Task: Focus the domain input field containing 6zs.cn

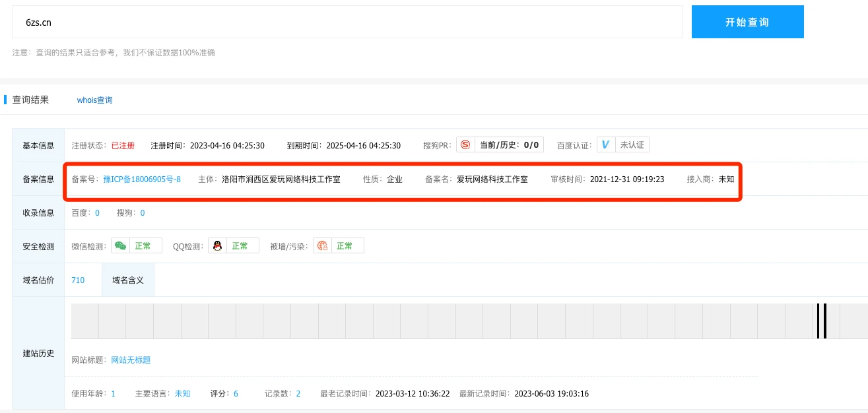Action: pyautogui.click(x=347, y=22)
